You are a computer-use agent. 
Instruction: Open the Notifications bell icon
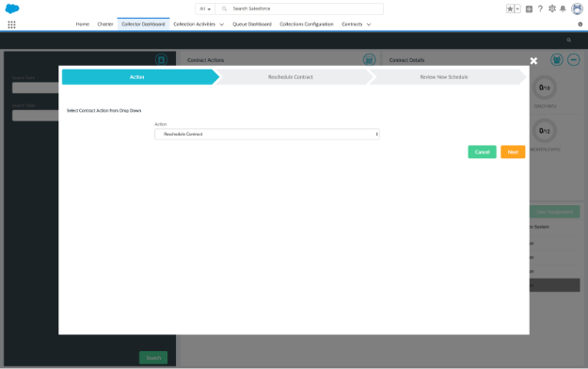click(563, 8)
